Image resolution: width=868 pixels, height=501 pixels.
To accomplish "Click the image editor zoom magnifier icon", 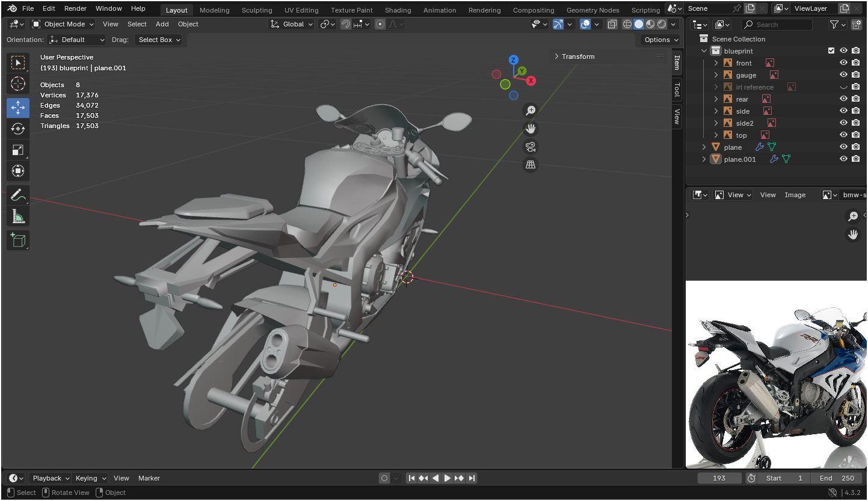I will pos(853,217).
